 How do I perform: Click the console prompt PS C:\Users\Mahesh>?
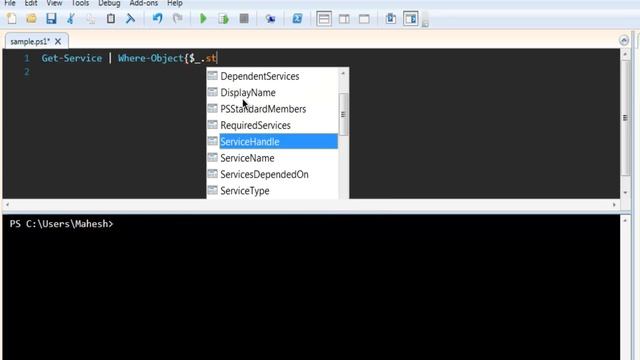pos(61,224)
